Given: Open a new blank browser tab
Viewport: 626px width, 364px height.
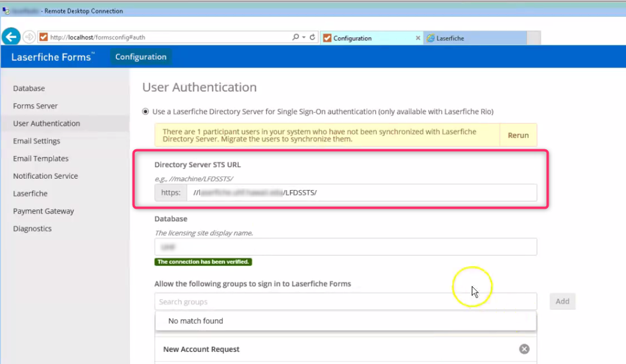Looking at the screenshot, I should coord(534,38).
